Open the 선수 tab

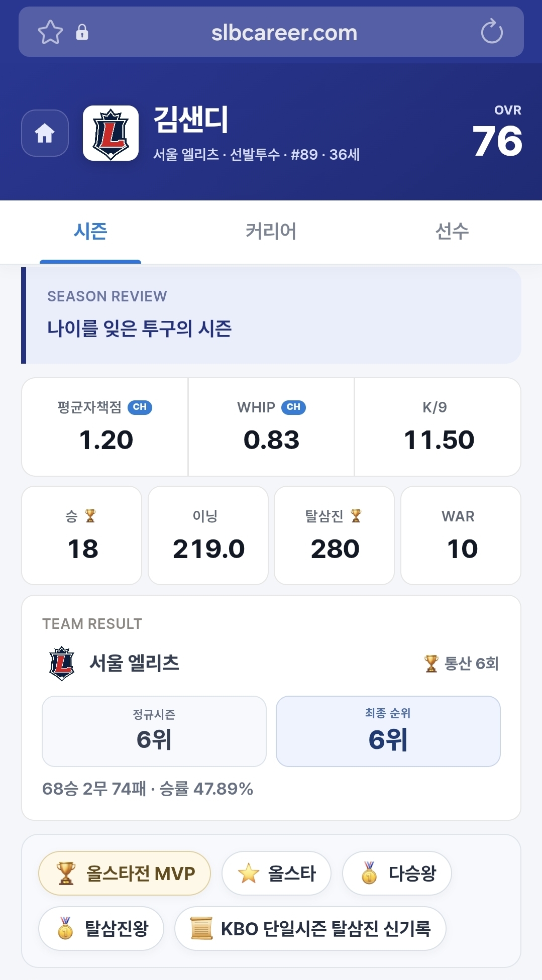(x=452, y=232)
